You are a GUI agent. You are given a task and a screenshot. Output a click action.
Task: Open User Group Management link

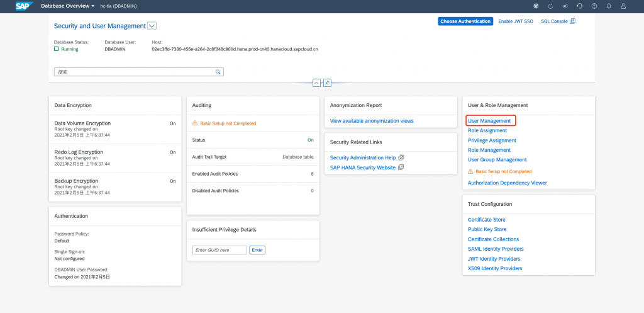tap(497, 159)
